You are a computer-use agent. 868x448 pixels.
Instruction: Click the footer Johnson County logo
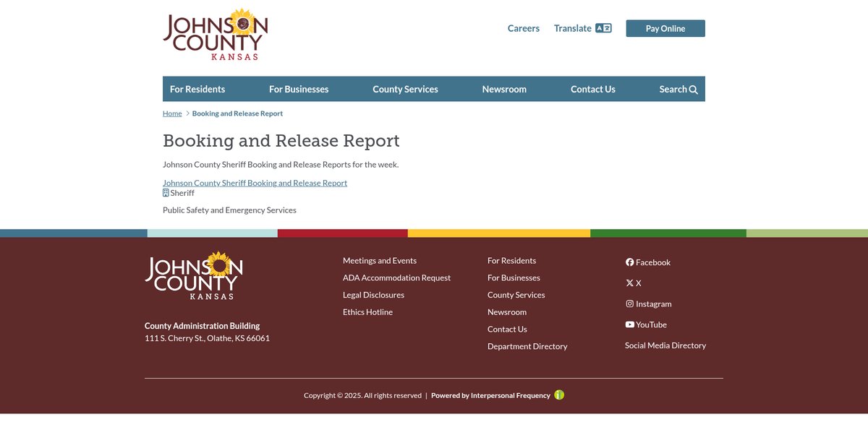[x=194, y=275]
